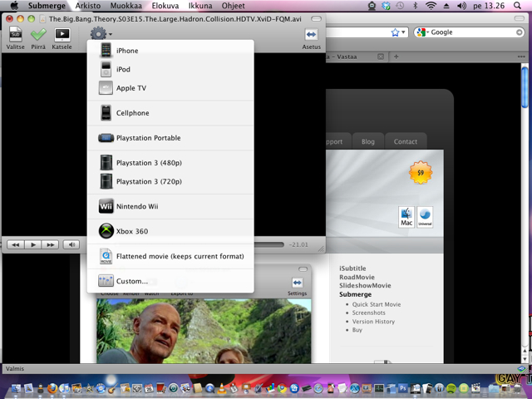Click the bookmark star in browser
This screenshot has width=532, height=399.
[395, 32]
